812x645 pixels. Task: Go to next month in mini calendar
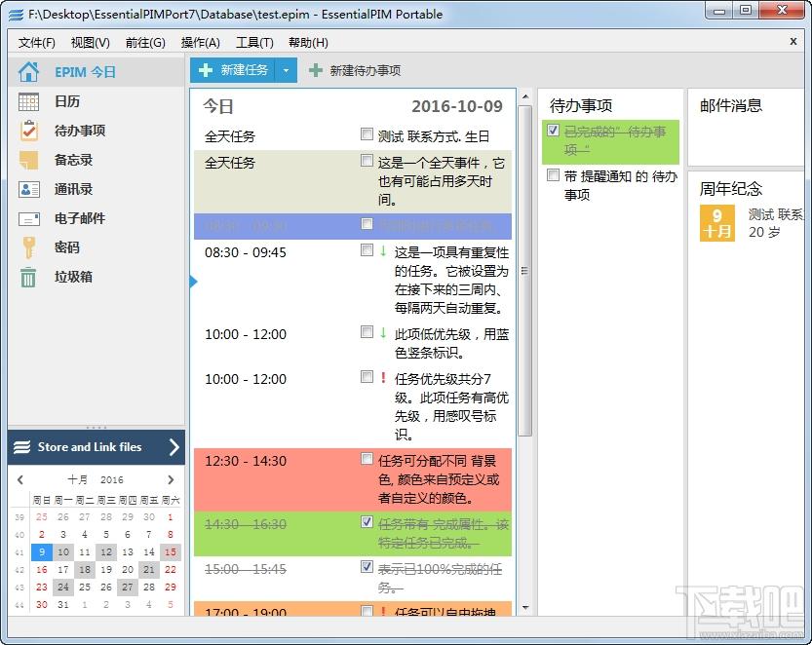(x=171, y=479)
